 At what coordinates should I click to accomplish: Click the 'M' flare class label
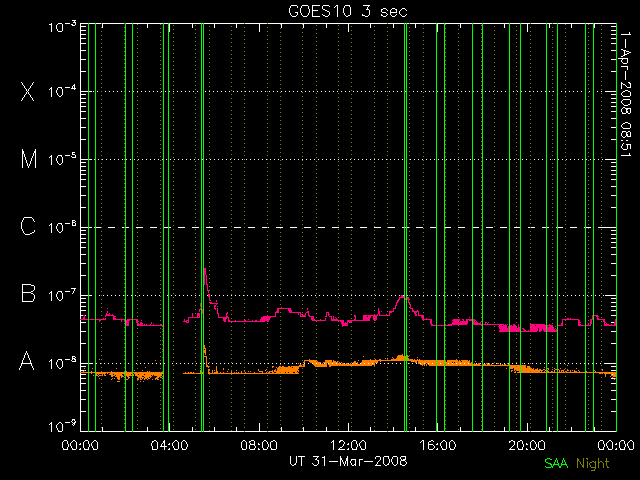click(29, 159)
